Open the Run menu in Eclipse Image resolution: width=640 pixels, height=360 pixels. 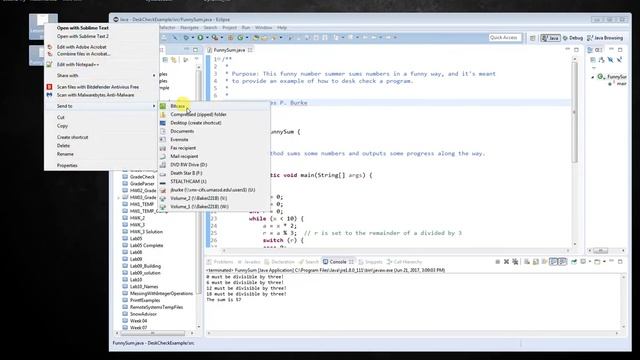[246, 28]
